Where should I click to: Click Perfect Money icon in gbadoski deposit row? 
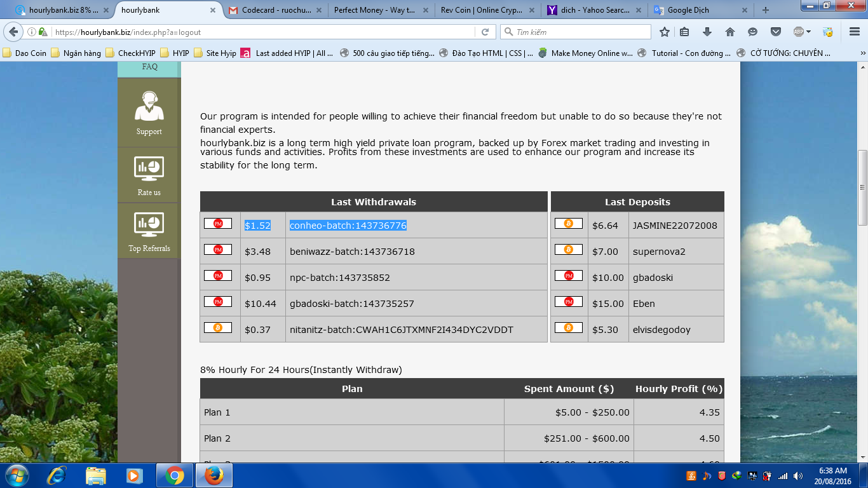[x=569, y=276]
